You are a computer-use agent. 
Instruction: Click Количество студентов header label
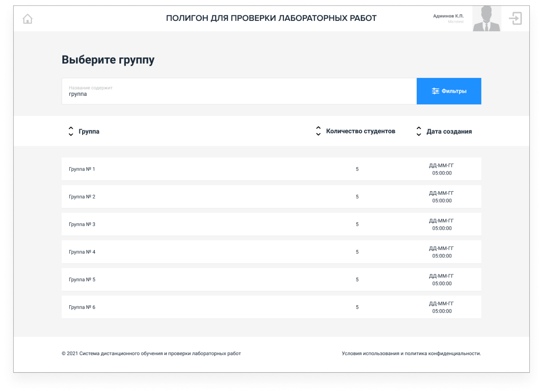360,131
